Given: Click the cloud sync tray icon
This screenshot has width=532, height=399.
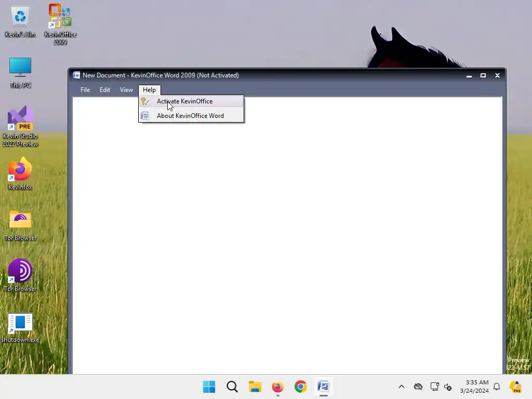Looking at the screenshot, I should click(x=418, y=387).
